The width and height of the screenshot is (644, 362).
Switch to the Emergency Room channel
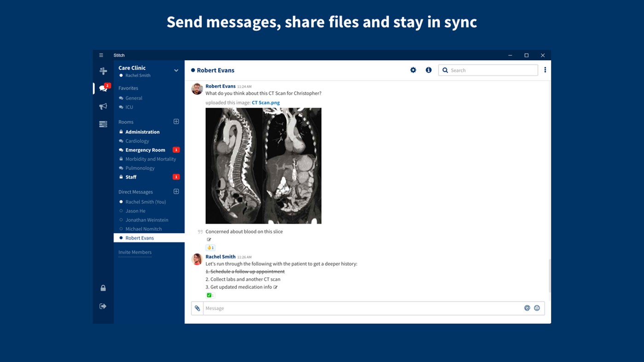pyautogui.click(x=145, y=149)
